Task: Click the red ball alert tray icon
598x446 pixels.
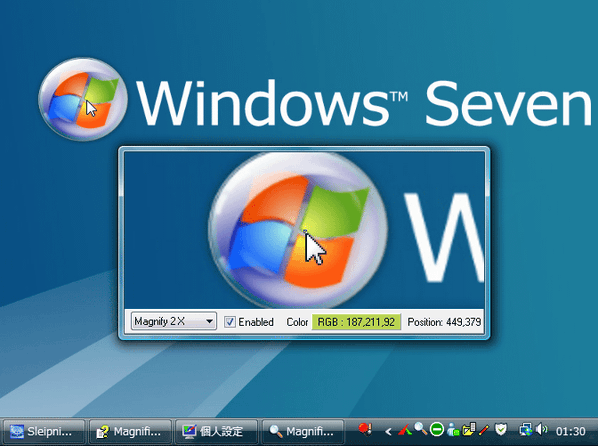Action: click(x=365, y=429)
